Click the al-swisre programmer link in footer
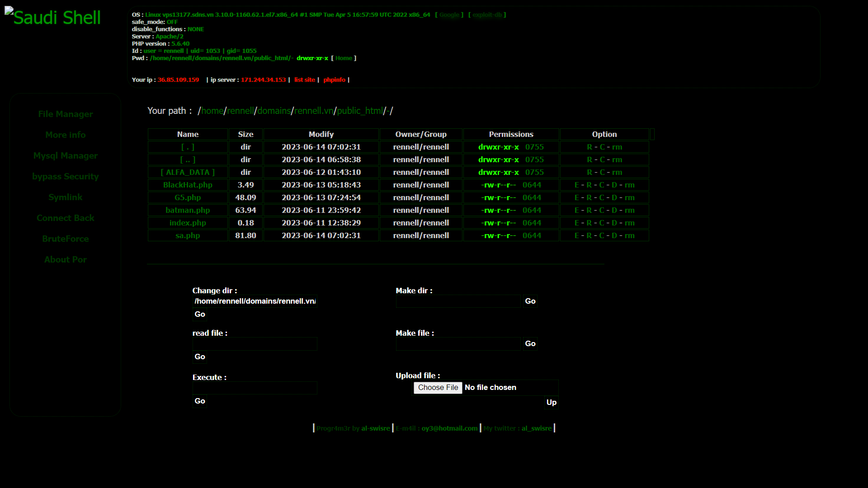 click(x=375, y=428)
